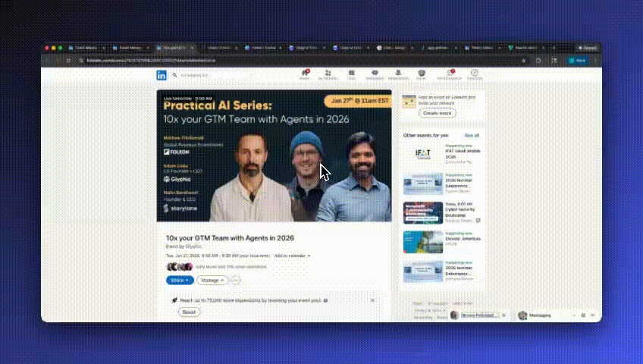Click info icon next to boost message

click(x=325, y=300)
